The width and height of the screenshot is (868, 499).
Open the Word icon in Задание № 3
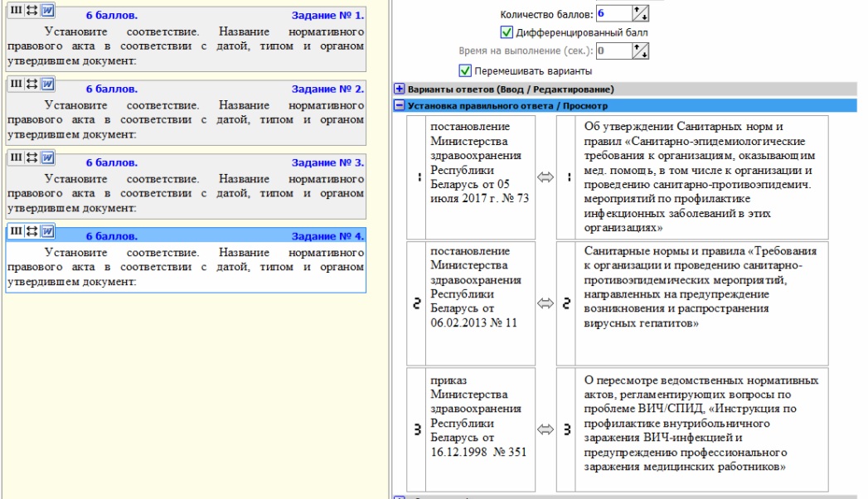(47, 157)
